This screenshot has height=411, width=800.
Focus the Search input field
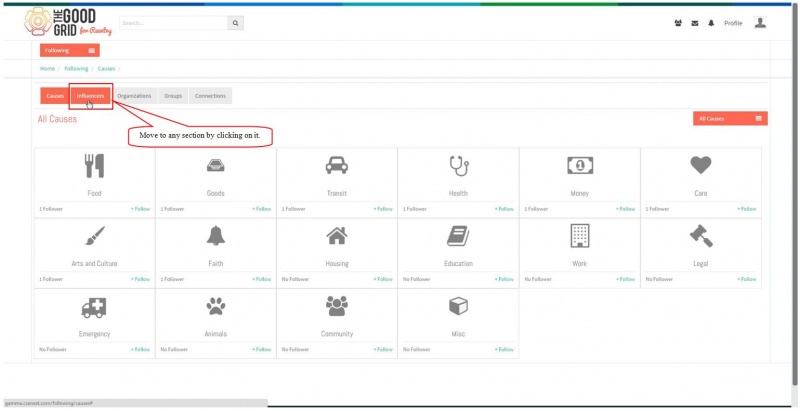point(173,23)
